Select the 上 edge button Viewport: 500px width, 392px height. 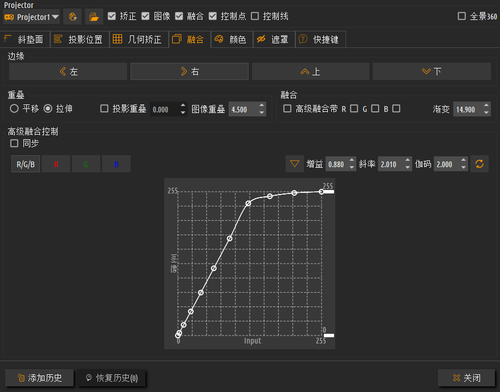point(310,71)
